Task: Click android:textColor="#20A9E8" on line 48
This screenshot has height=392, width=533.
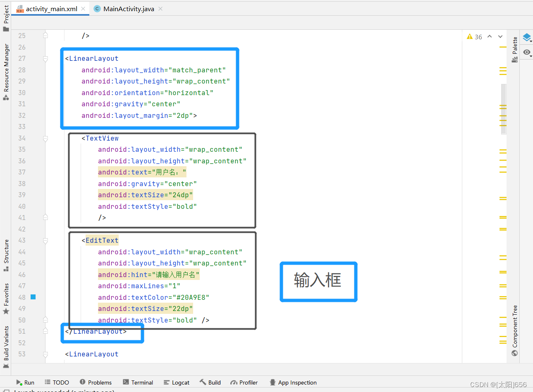Action: click(x=154, y=297)
